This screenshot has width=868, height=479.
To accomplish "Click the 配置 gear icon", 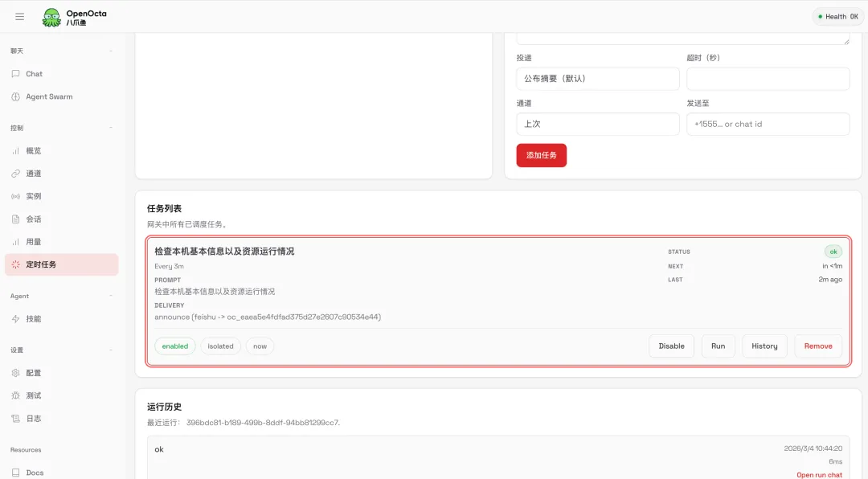I will click(16, 373).
